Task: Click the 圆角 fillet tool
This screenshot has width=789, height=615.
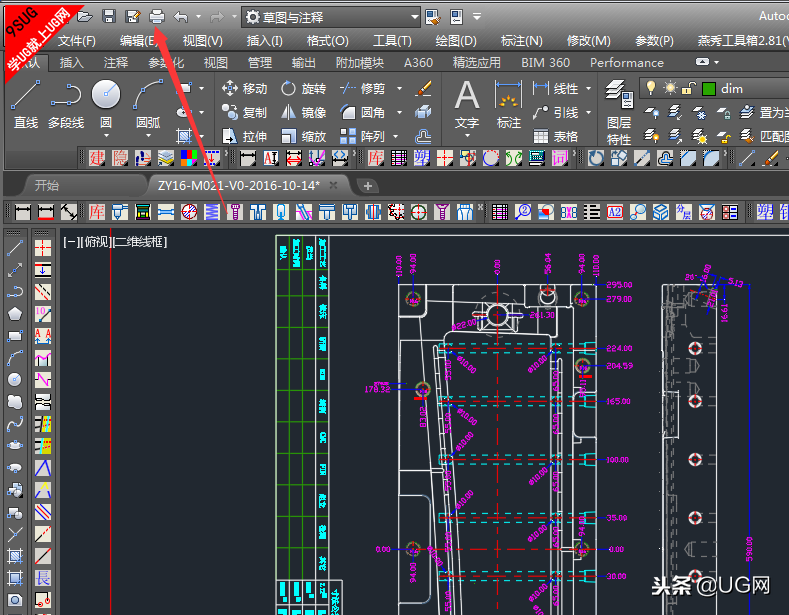Action: click(x=362, y=112)
